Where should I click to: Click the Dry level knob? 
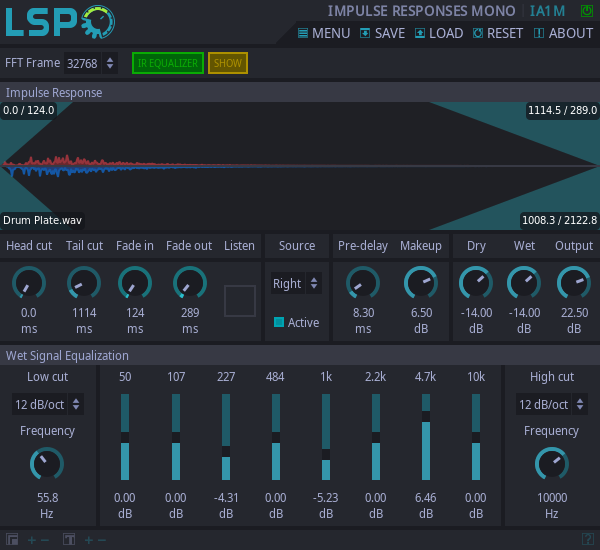[x=476, y=283]
